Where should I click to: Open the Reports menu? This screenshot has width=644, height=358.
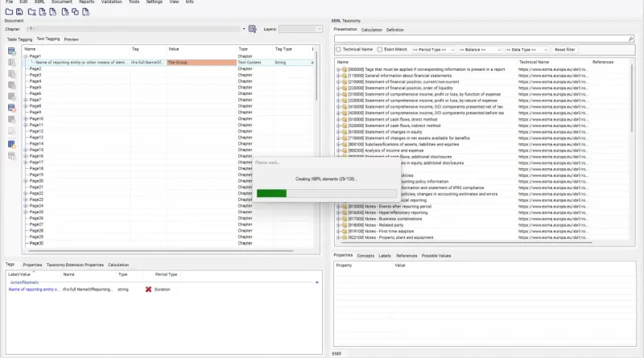coord(86,2)
